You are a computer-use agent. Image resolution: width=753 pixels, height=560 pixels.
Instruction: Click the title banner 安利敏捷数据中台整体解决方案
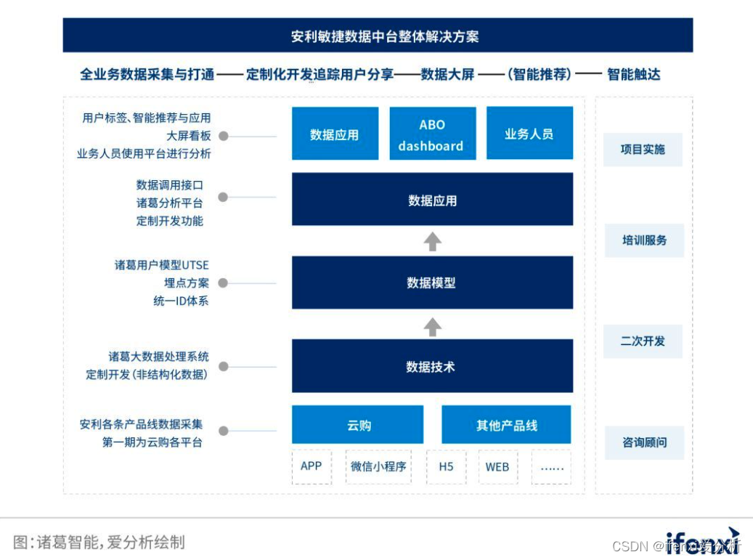tap(378, 36)
